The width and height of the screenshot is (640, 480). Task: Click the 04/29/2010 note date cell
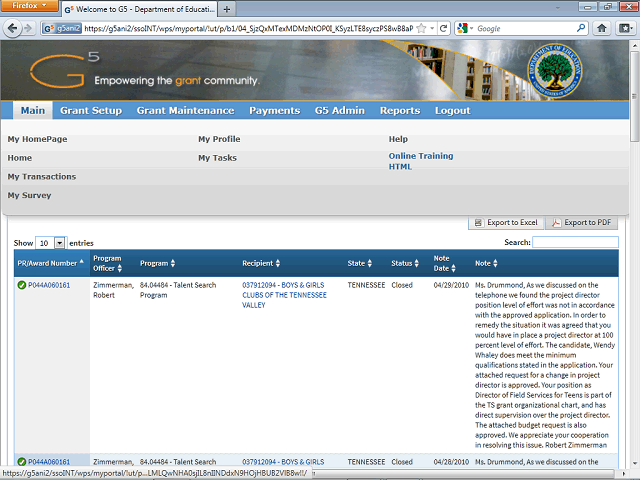pyautogui.click(x=451, y=285)
